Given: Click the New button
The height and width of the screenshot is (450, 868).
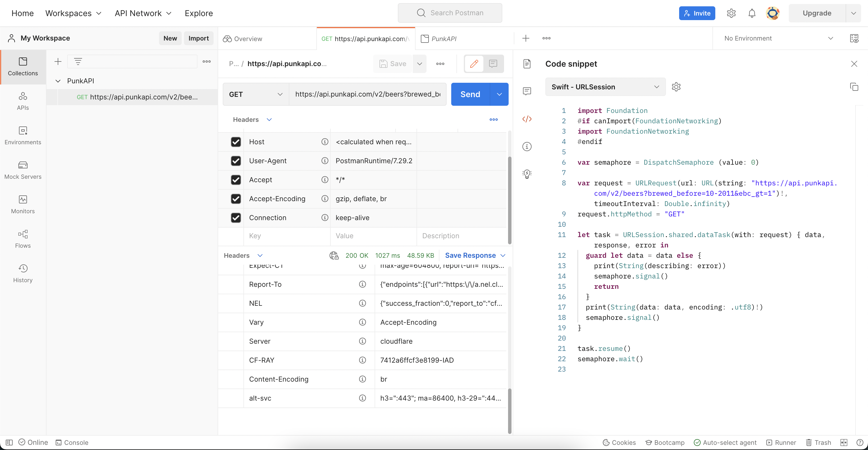Looking at the screenshot, I should point(170,38).
